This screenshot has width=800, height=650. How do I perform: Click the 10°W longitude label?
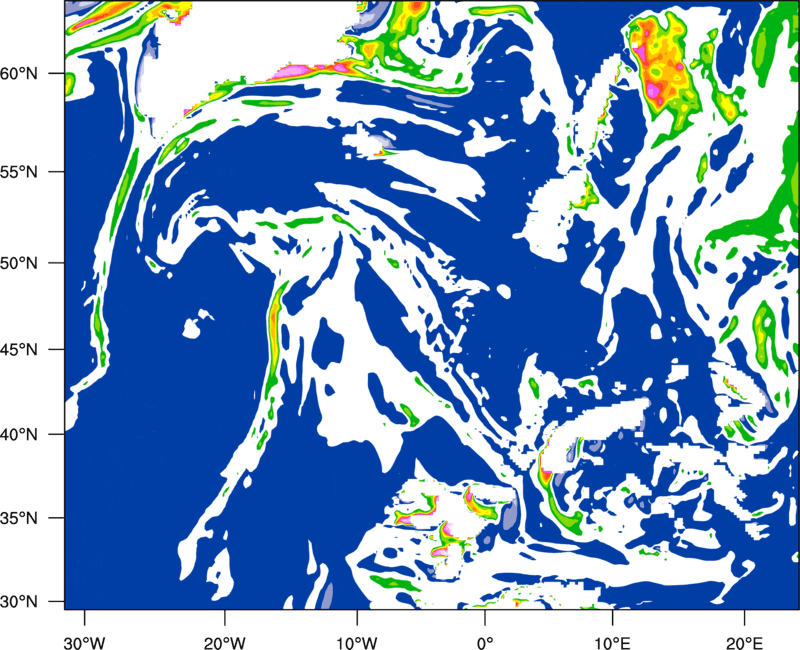click(x=357, y=642)
